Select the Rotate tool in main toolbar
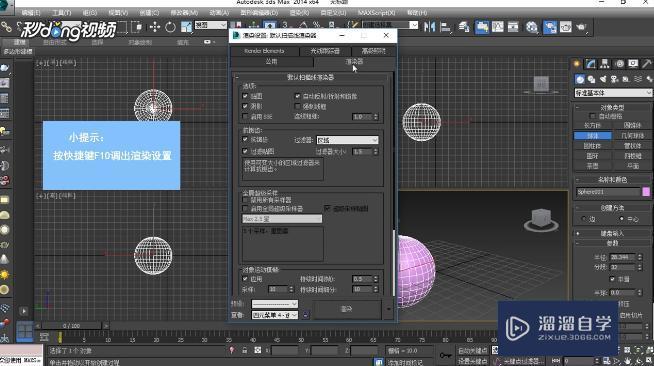 tap(170, 27)
